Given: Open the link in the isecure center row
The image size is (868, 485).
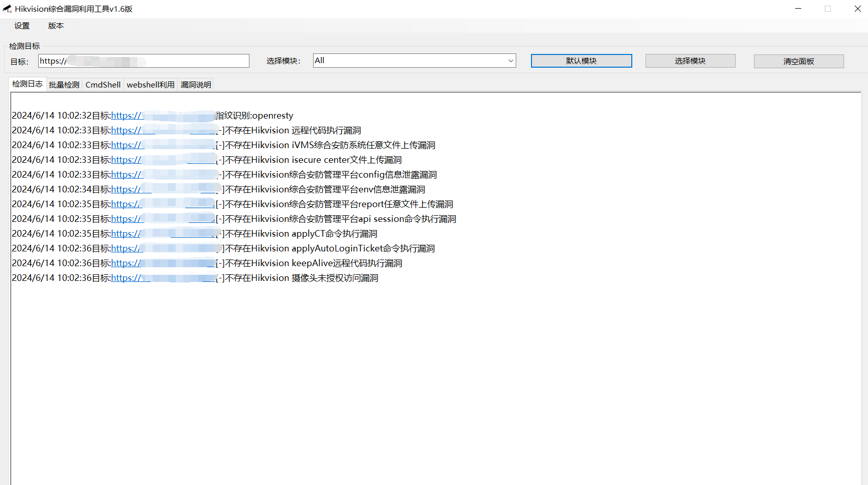Looking at the screenshot, I should pyautogui.click(x=163, y=160).
